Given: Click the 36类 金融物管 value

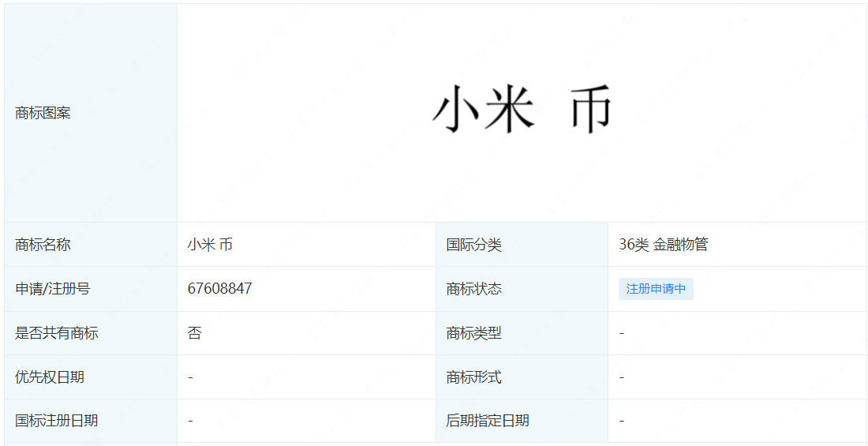Looking at the screenshot, I should (663, 245).
